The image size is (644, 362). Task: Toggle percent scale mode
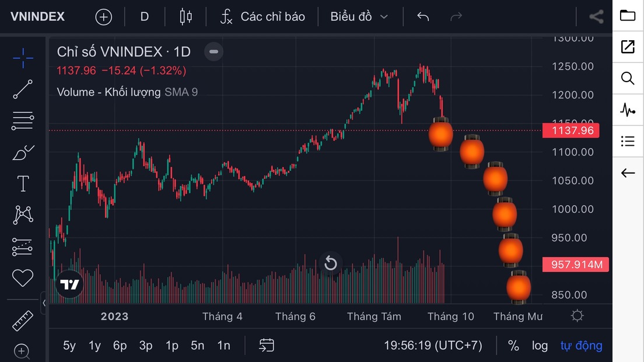[513, 346]
